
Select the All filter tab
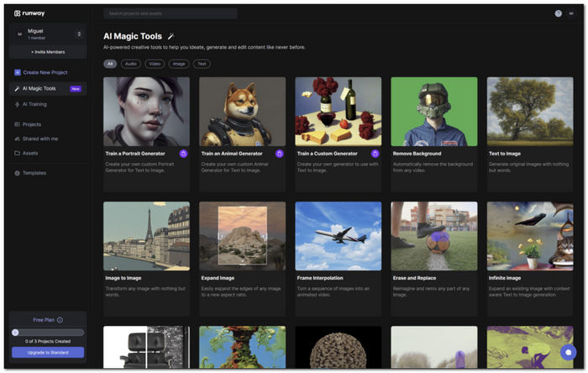point(110,64)
